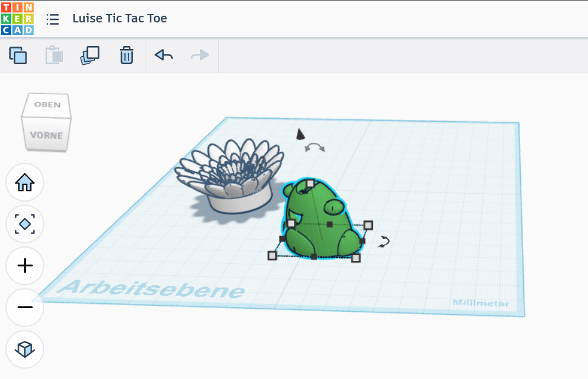Click the Copy toolbar icon

click(18, 56)
